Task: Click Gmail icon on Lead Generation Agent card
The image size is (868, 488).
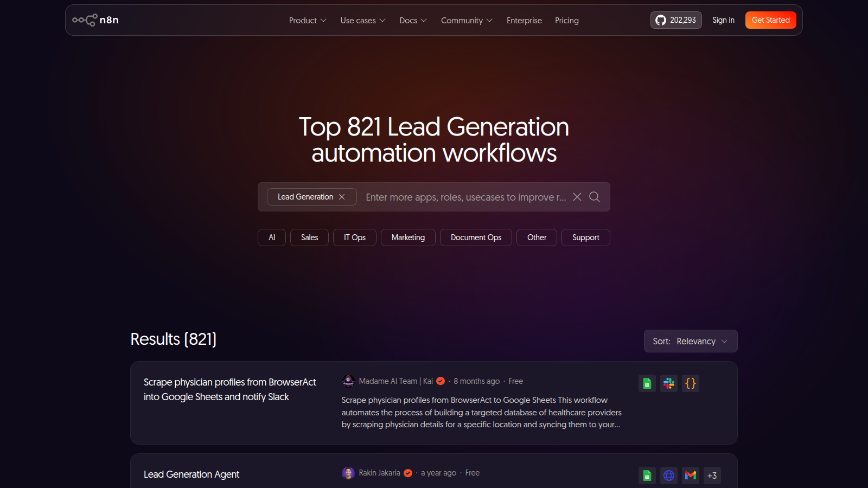Action: click(691, 476)
